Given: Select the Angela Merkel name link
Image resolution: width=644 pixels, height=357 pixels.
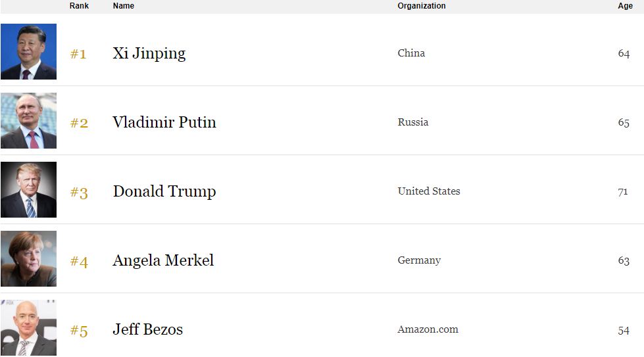Looking at the screenshot, I should [163, 260].
